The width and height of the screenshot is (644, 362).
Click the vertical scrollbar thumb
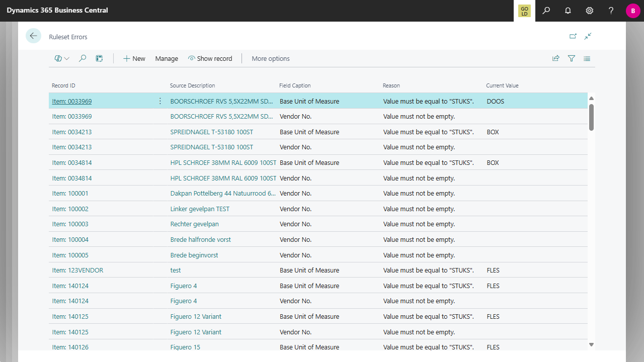click(591, 117)
